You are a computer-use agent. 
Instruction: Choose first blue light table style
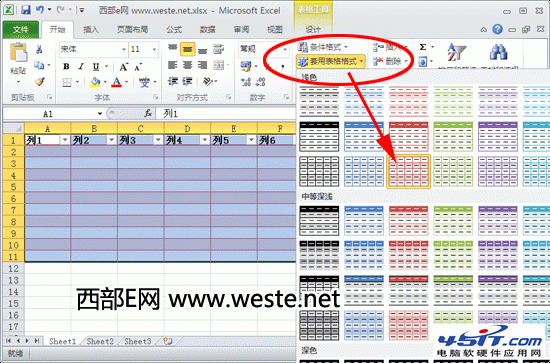(x=364, y=101)
